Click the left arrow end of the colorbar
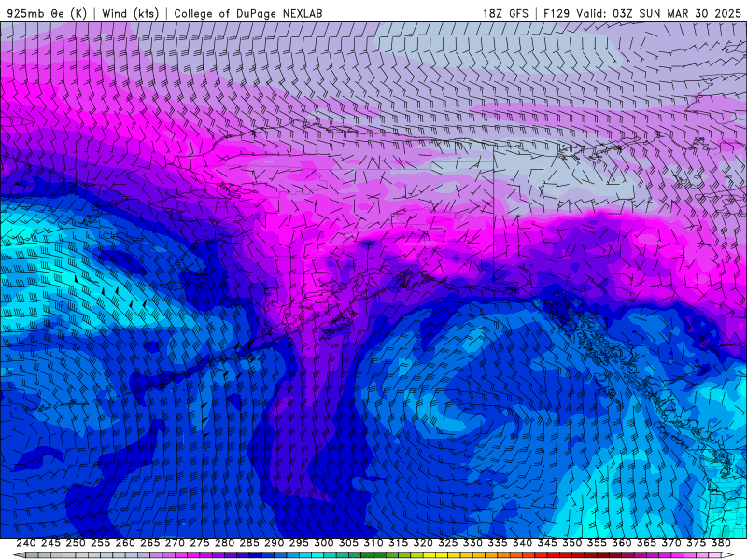 tap(19, 555)
